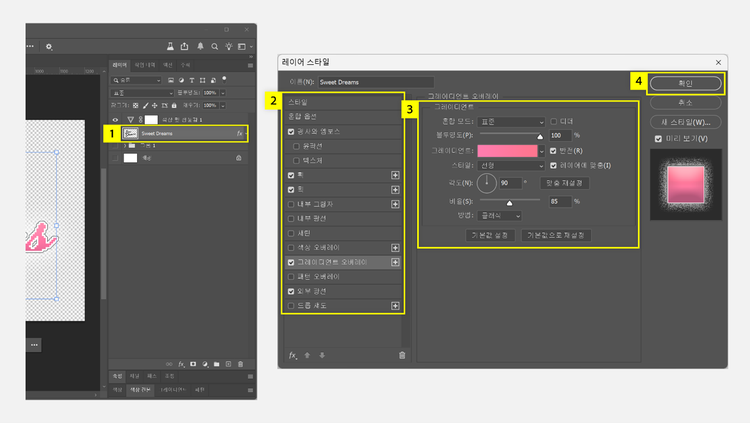Click plus button on Drop Shadow row

tap(395, 306)
